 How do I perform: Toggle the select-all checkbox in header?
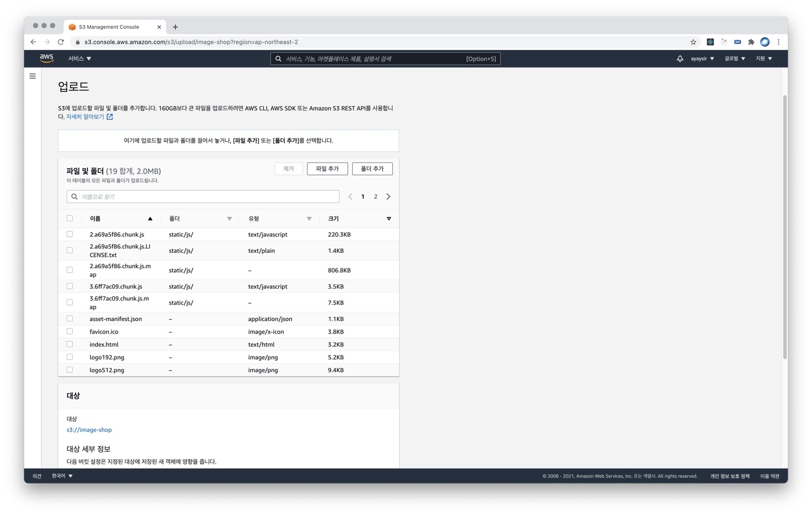point(70,219)
